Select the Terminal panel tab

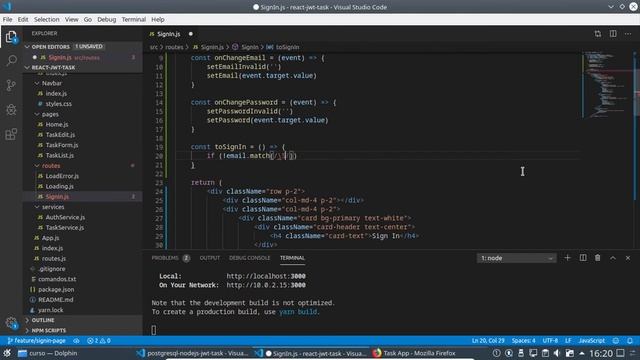coord(292,258)
